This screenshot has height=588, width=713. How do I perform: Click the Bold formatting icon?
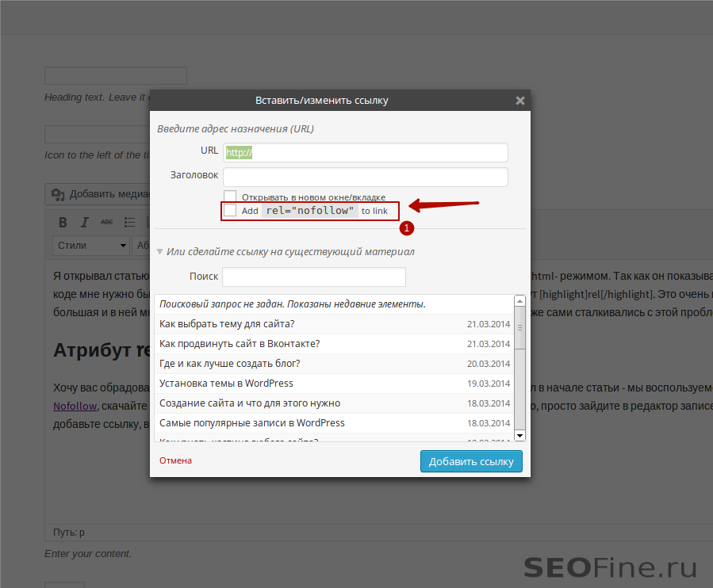point(63,223)
